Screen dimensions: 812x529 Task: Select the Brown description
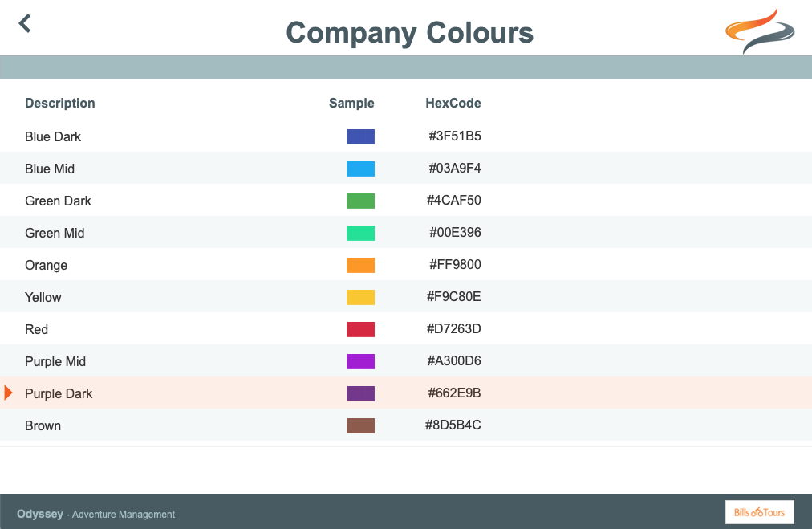click(x=43, y=426)
